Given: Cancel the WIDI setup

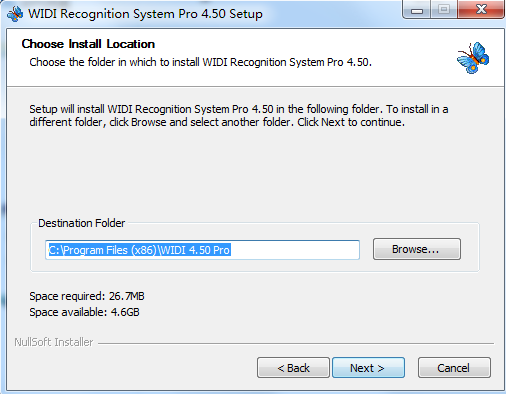Looking at the screenshot, I should click(454, 368).
